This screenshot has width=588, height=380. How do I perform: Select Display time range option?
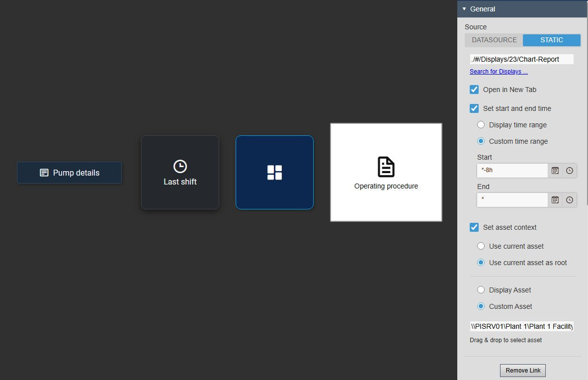(x=481, y=124)
